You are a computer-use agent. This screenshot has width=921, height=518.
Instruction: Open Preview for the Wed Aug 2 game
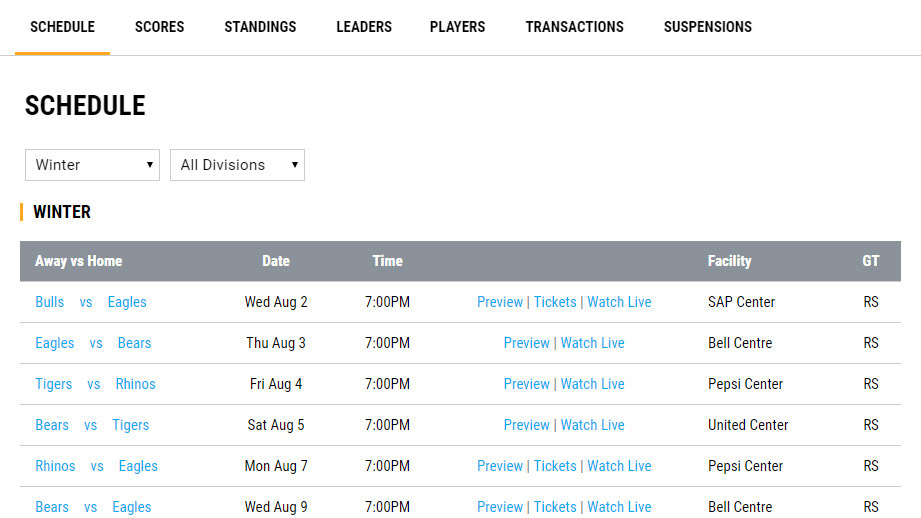[500, 302]
